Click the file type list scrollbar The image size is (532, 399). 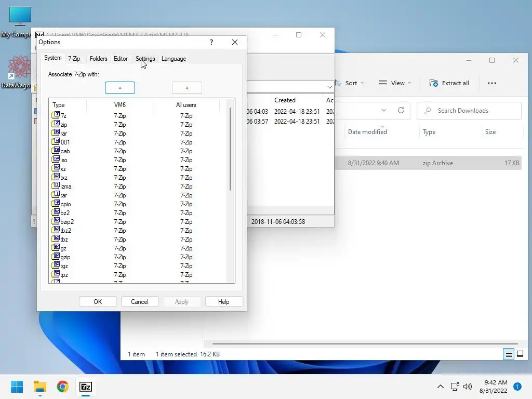tap(230, 149)
